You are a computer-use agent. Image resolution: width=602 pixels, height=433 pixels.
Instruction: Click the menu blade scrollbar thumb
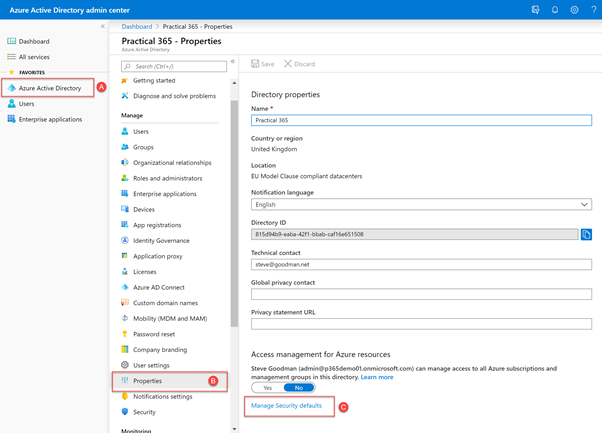click(x=234, y=213)
